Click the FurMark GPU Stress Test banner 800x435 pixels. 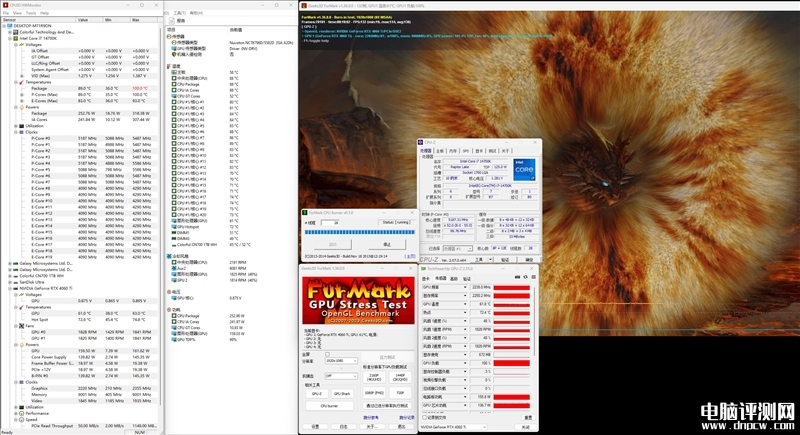[358, 300]
